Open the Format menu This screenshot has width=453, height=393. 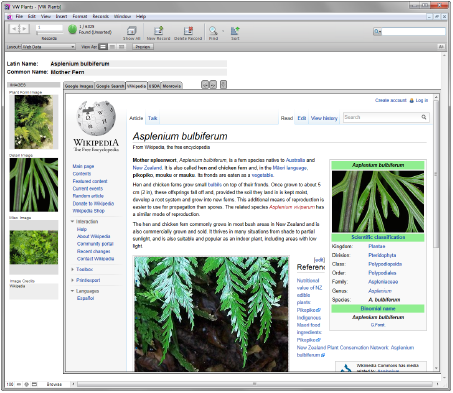coord(80,16)
